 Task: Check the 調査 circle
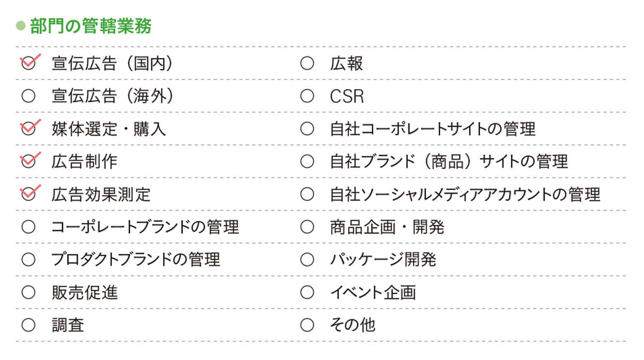coord(29,325)
